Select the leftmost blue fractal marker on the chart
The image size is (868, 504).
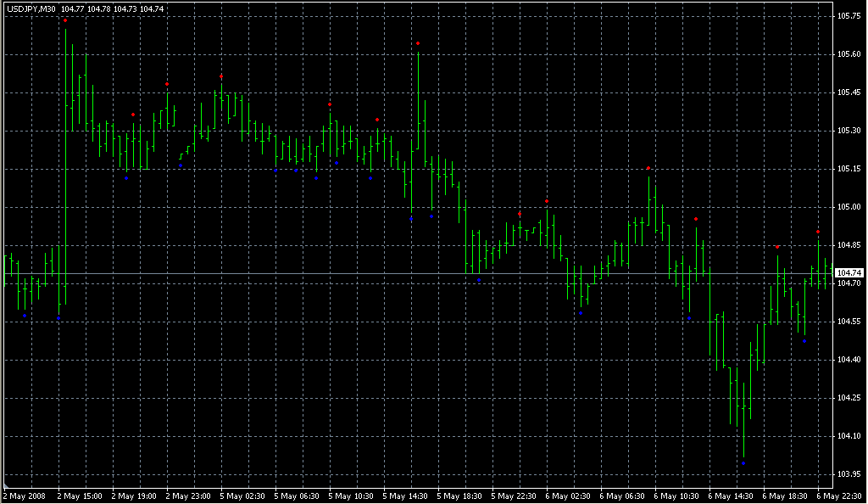[x=25, y=316]
